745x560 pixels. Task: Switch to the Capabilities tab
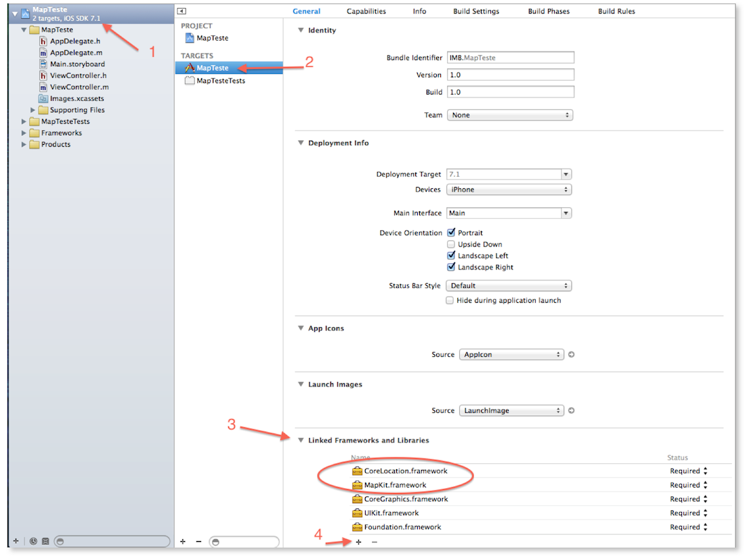point(366,11)
